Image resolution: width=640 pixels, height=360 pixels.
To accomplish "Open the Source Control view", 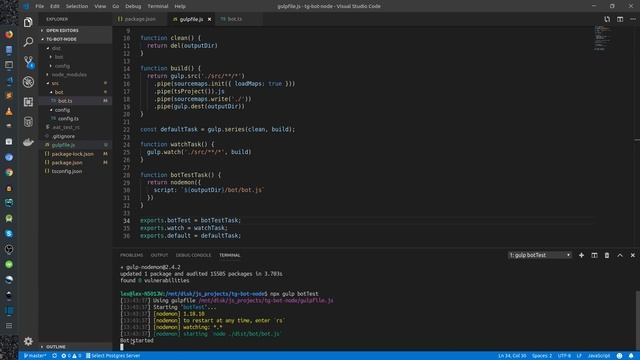I will click(28, 62).
